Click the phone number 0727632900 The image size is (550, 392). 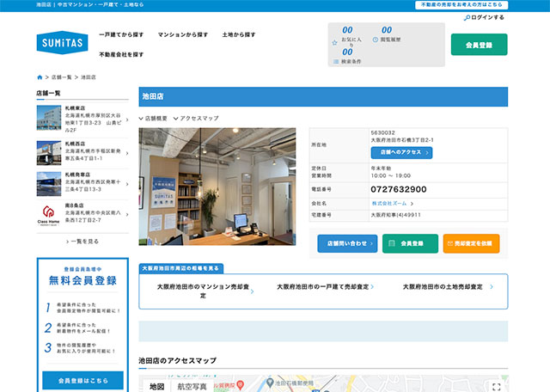(x=399, y=189)
